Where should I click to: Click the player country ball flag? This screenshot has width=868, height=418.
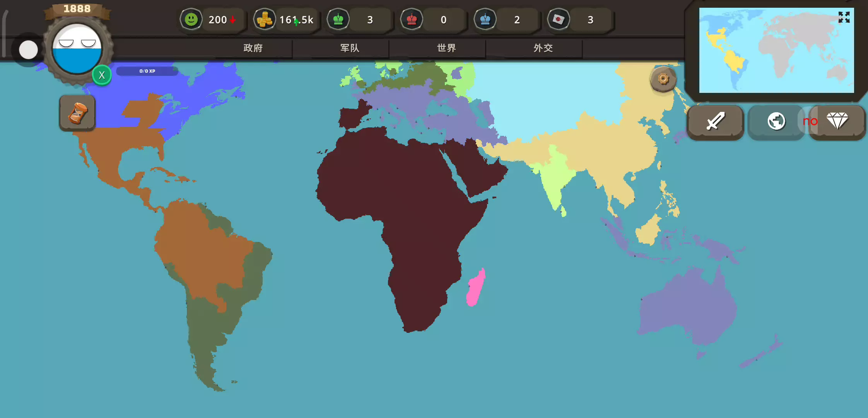pyautogui.click(x=77, y=49)
